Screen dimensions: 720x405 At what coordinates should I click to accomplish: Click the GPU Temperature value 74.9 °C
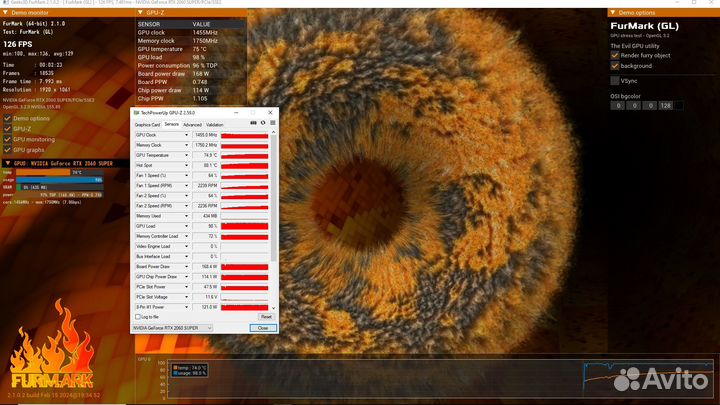click(205, 155)
